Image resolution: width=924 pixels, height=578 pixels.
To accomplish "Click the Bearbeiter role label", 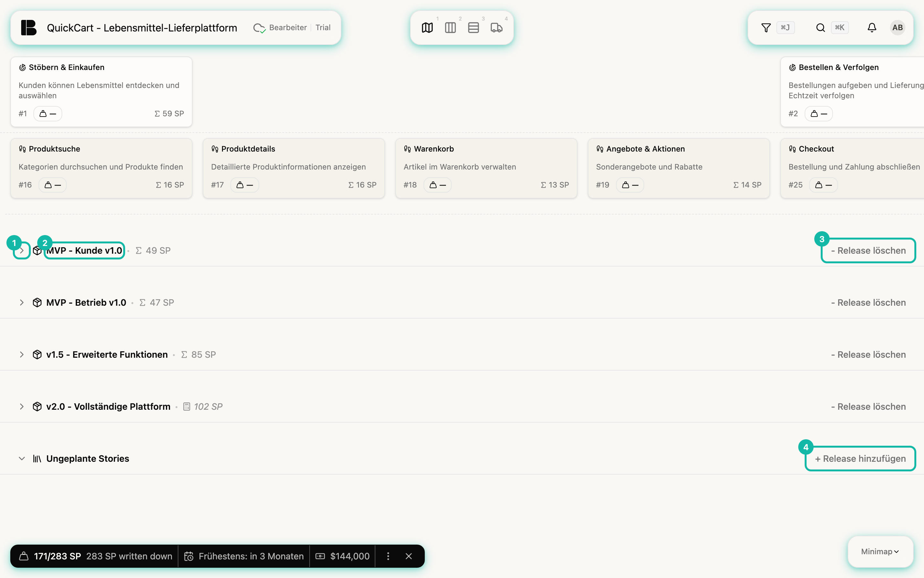I will click(x=288, y=28).
